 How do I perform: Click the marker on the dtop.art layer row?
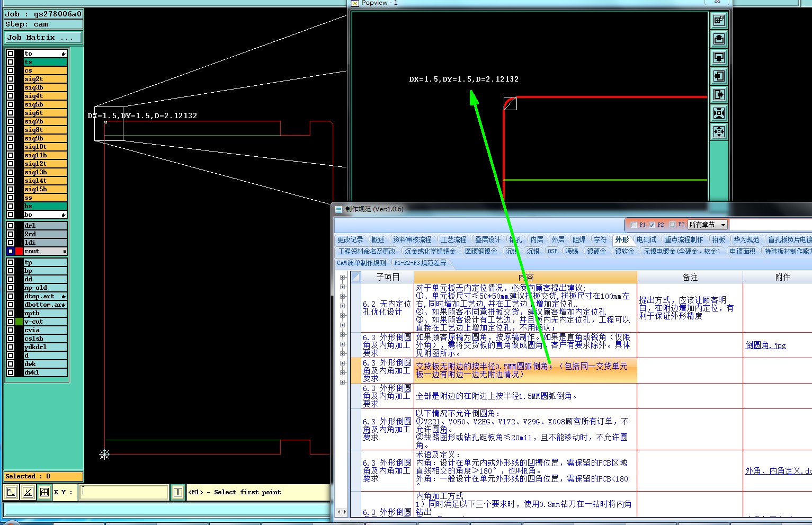click(x=64, y=296)
